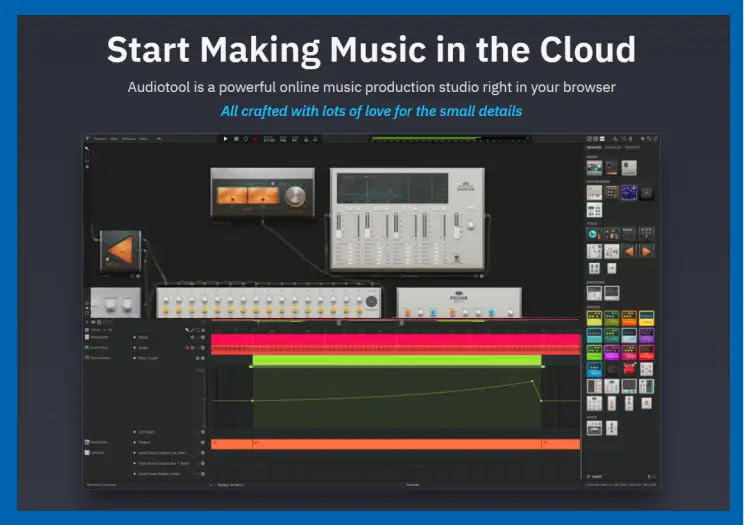This screenshot has height=525, width=744.
Task: Click the blue tagline about small details
Action: click(x=372, y=111)
